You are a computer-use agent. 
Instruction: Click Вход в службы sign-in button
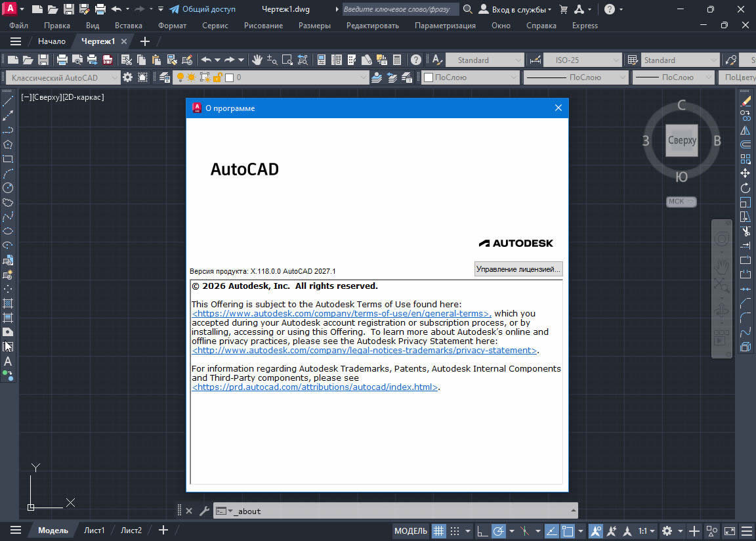pos(514,9)
